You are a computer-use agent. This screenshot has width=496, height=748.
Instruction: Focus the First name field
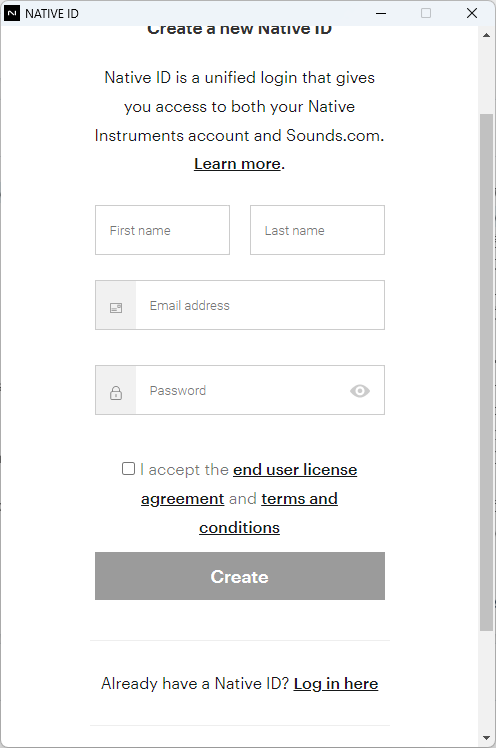point(162,230)
